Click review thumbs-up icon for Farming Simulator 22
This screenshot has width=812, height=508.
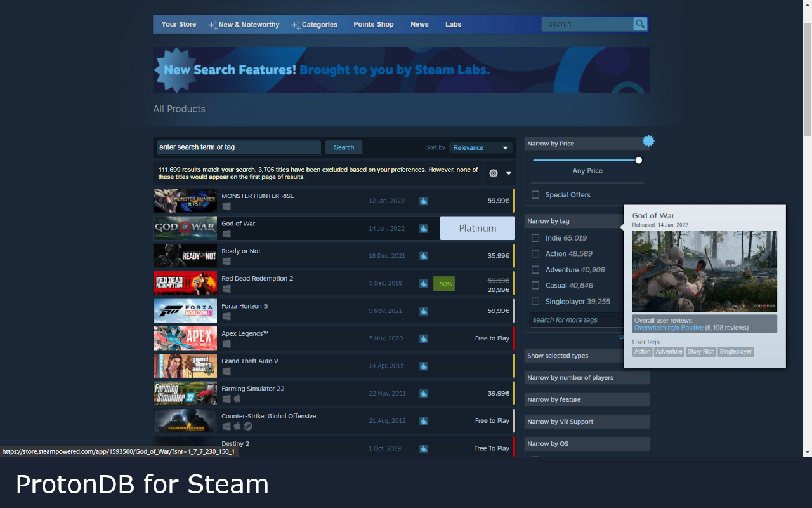point(423,394)
